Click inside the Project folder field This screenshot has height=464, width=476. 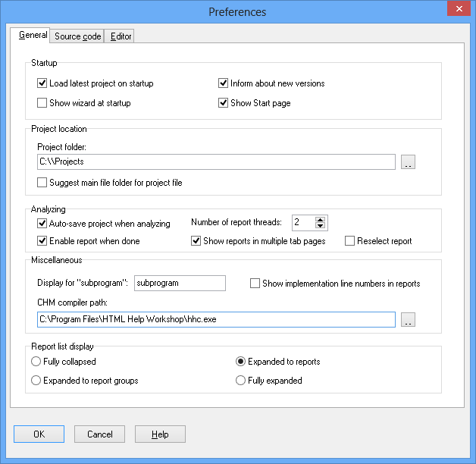click(216, 161)
